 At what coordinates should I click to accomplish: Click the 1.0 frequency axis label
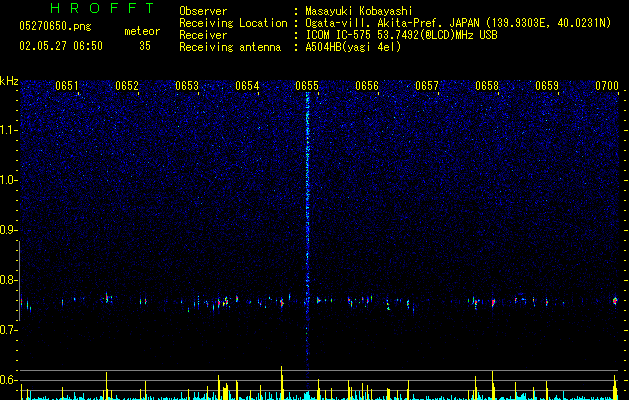9,180
